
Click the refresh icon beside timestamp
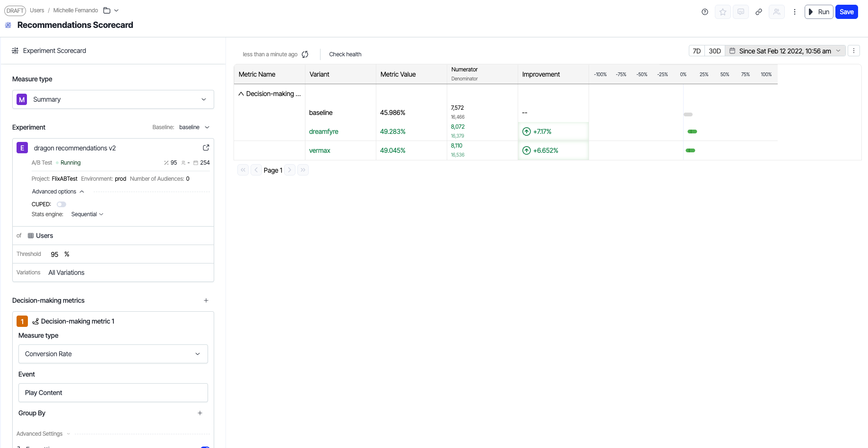305,54
